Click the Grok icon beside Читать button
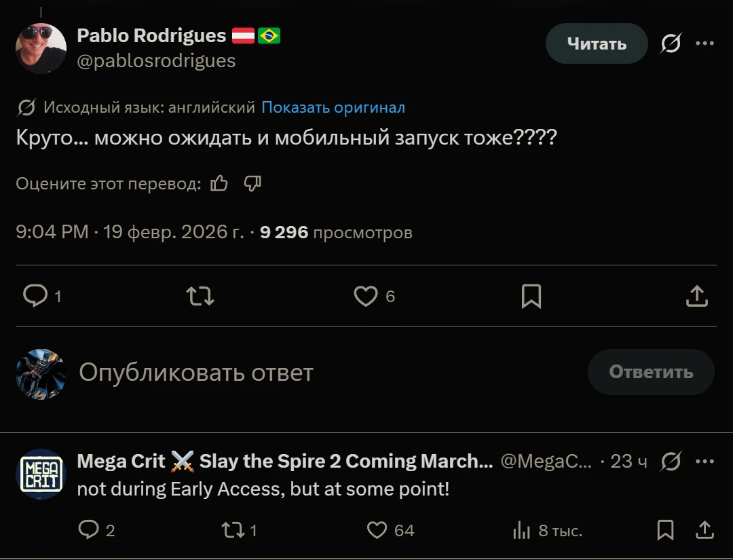733x560 pixels. (671, 44)
